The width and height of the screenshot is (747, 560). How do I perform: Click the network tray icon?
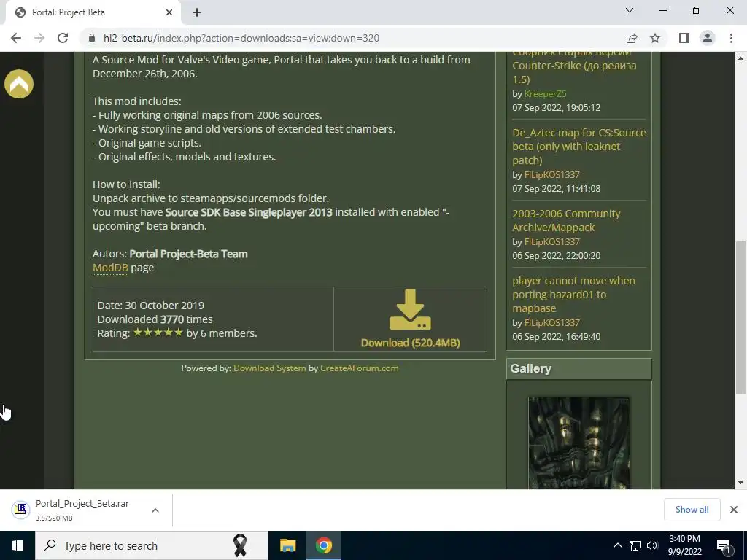click(635, 545)
